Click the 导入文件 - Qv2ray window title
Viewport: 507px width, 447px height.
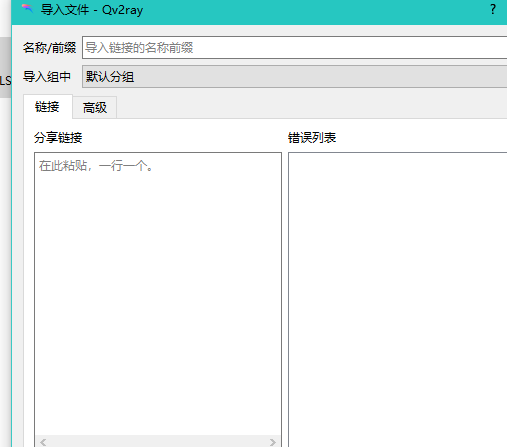(92, 10)
